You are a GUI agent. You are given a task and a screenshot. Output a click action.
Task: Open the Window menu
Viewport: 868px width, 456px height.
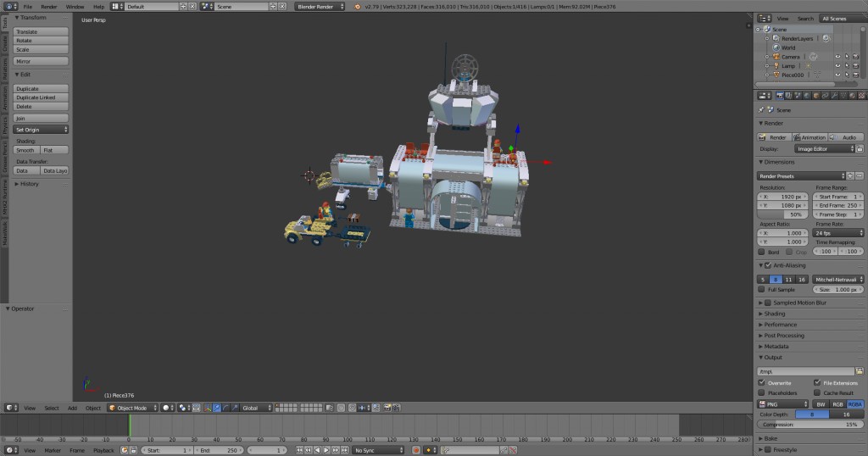[75, 6]
